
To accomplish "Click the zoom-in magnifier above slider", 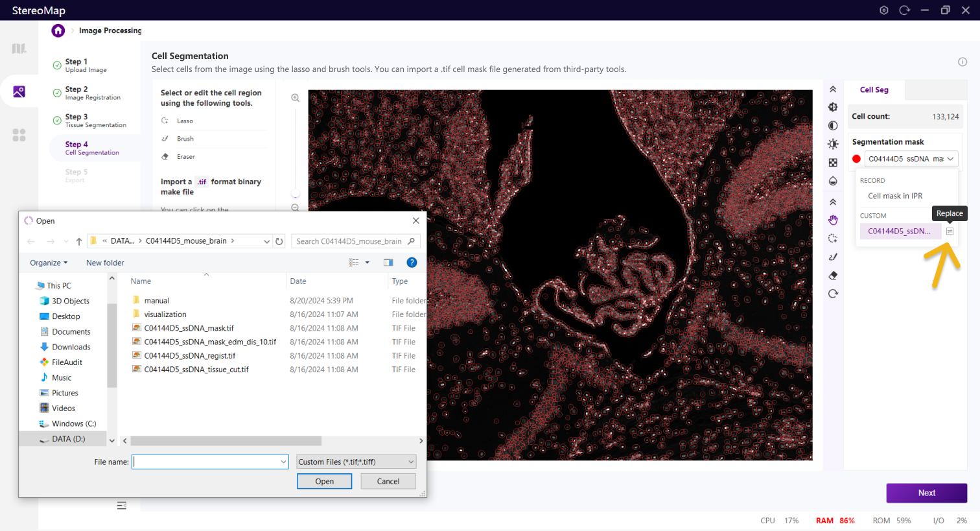I will tap(295, 98).
